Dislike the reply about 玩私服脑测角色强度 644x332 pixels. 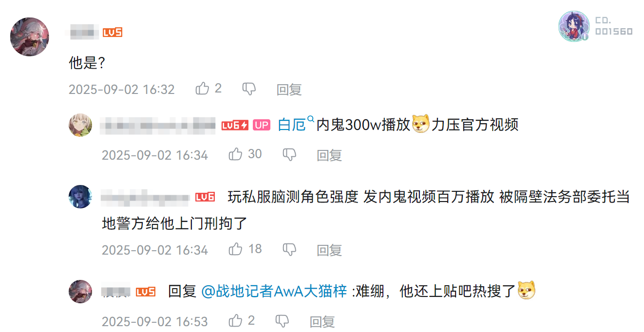[x=289, y=250]
